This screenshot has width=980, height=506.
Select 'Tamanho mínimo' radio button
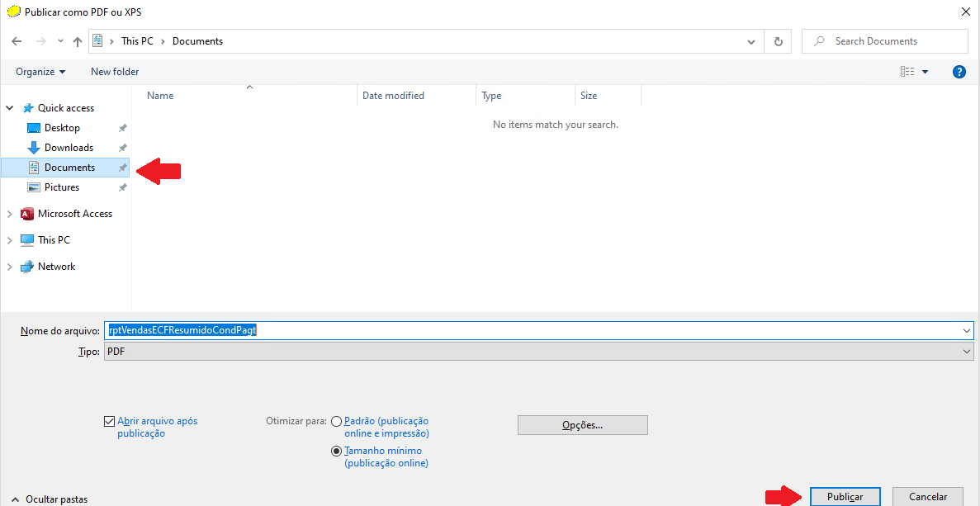[x=336, y=452]
